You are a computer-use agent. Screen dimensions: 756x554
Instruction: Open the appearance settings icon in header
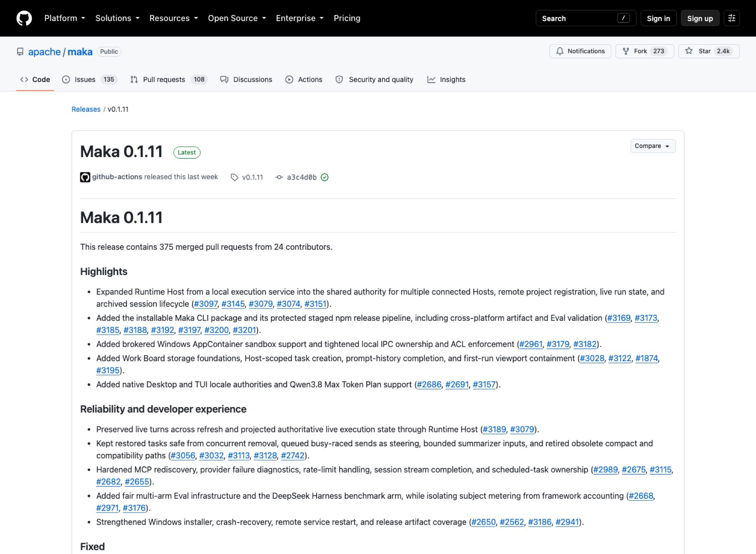click(731, 18)
